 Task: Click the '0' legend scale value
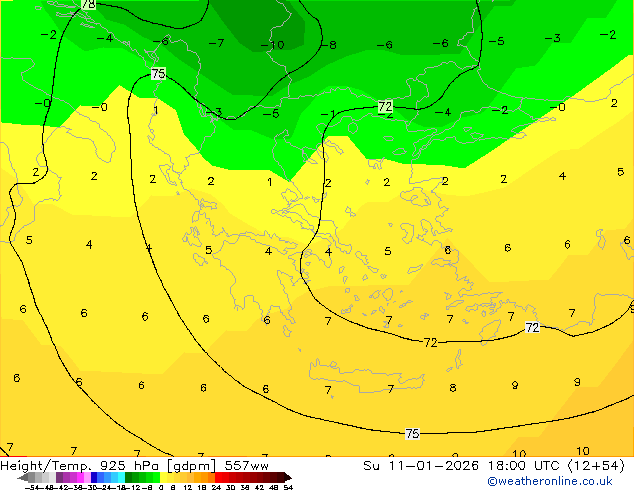[x=161, y=487]
